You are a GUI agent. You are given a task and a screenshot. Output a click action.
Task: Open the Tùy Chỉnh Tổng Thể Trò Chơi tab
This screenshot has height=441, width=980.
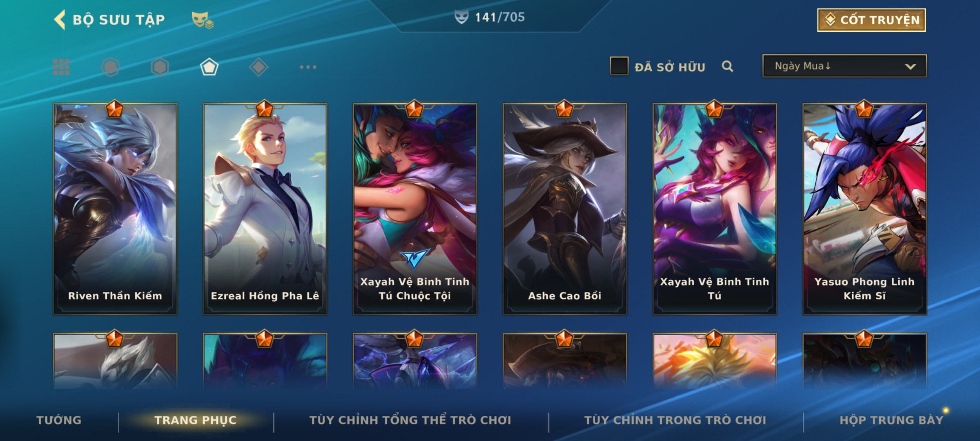click(410, 420)
